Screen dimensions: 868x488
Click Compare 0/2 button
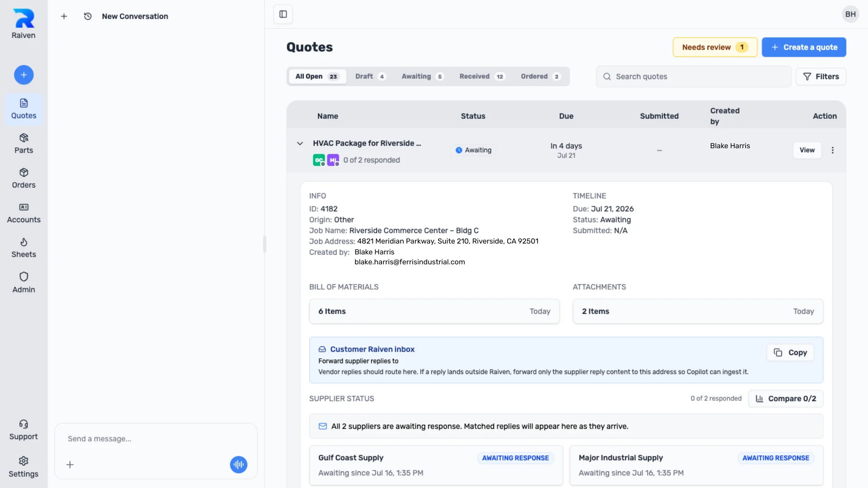tap(786, 399)
